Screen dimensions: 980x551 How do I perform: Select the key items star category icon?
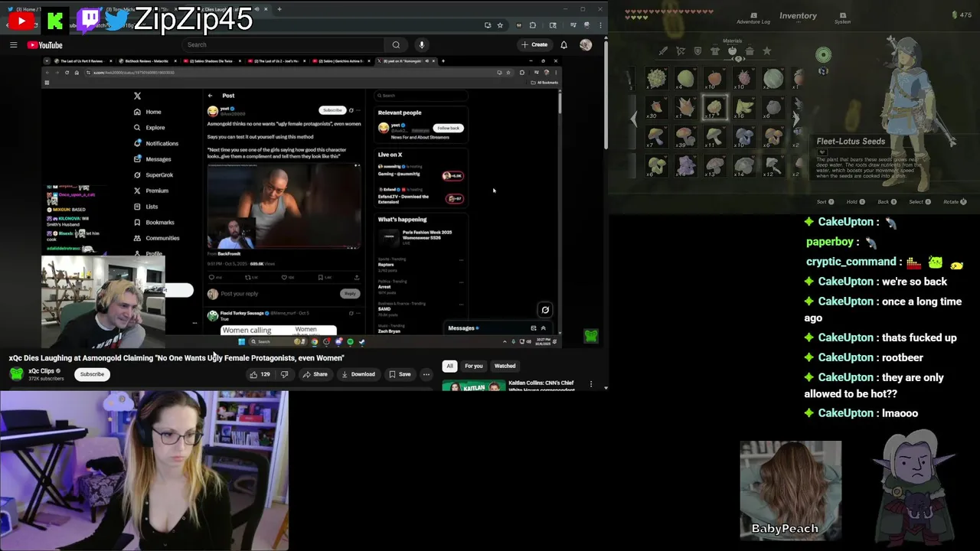coord(767,51)
